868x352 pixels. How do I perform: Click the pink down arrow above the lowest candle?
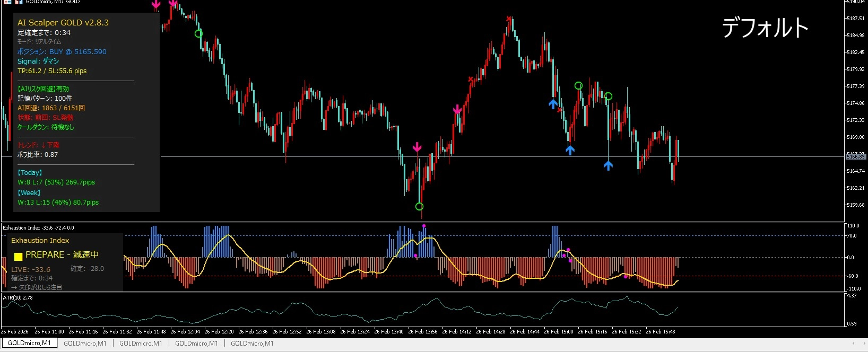click(417, 147)
